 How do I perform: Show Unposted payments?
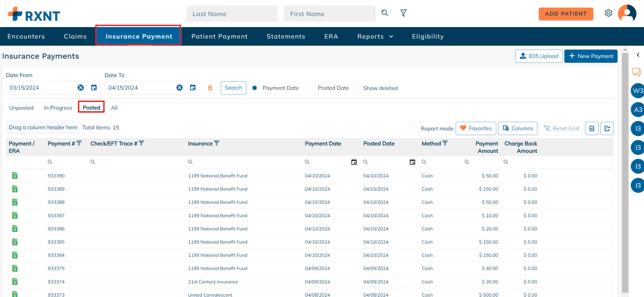tap(21, 108)
